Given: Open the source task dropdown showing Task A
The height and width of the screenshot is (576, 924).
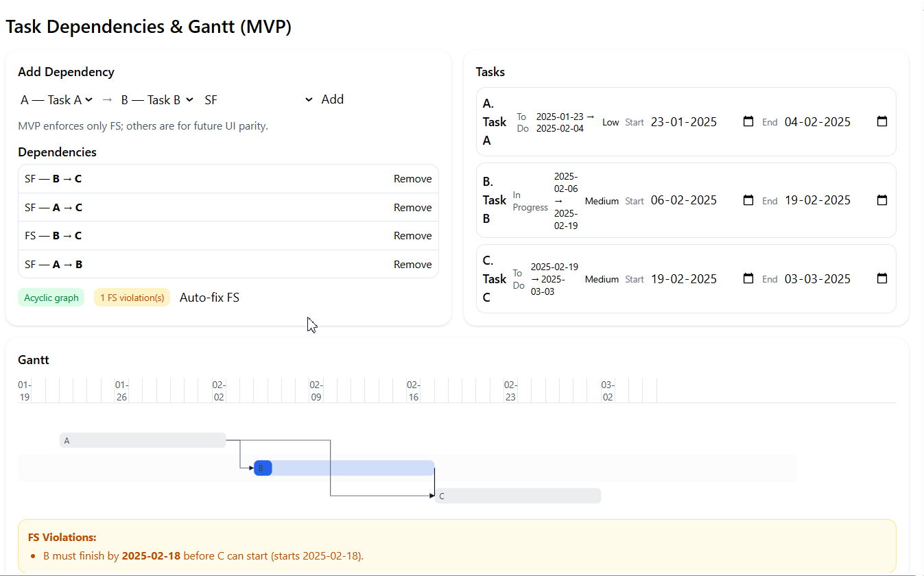Looking at the screenshot, I should pos(57,100).
